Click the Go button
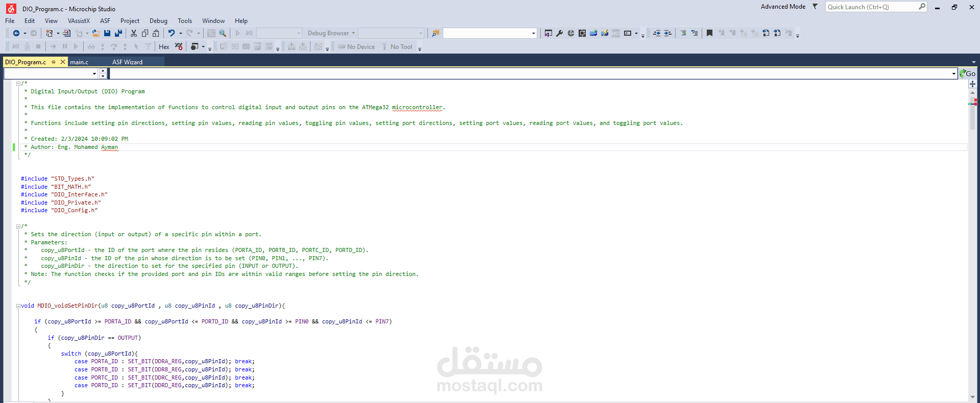Image resolution: width=980 pixels, height=403 pixels. 967,73
